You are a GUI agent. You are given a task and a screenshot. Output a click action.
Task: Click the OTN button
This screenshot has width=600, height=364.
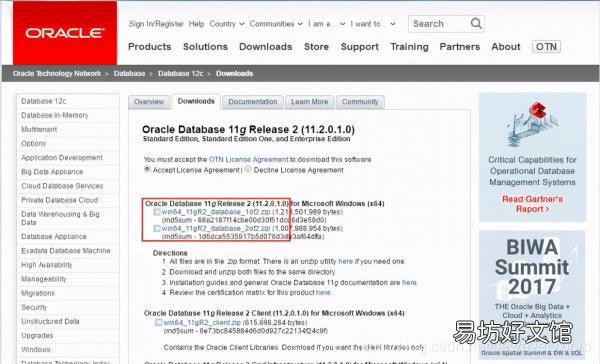[x=546, y=47]
